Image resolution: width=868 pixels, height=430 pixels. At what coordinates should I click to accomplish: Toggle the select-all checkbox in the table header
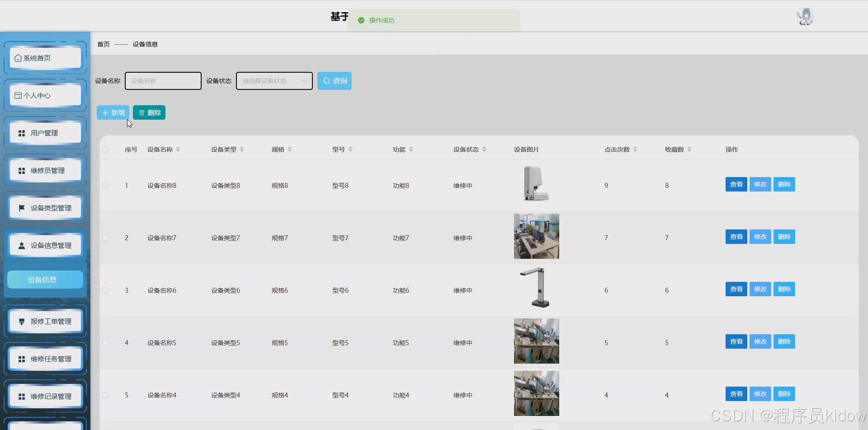[105, 149]
